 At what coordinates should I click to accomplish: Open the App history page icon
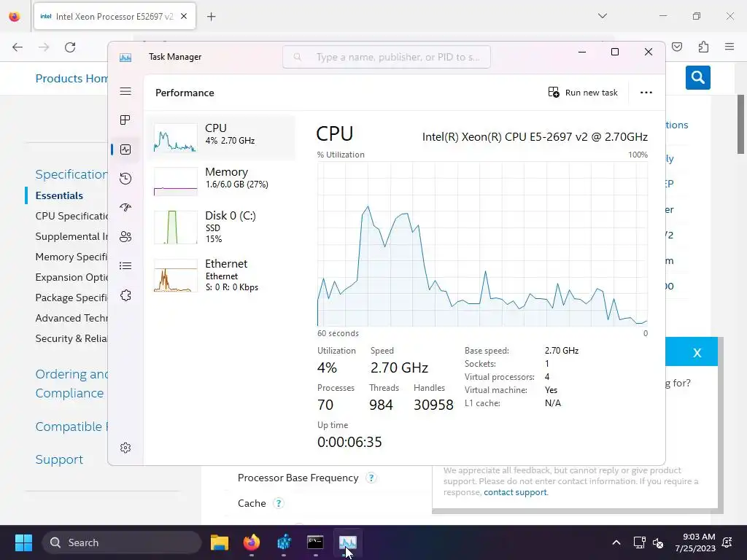click(x=125, y=179)
